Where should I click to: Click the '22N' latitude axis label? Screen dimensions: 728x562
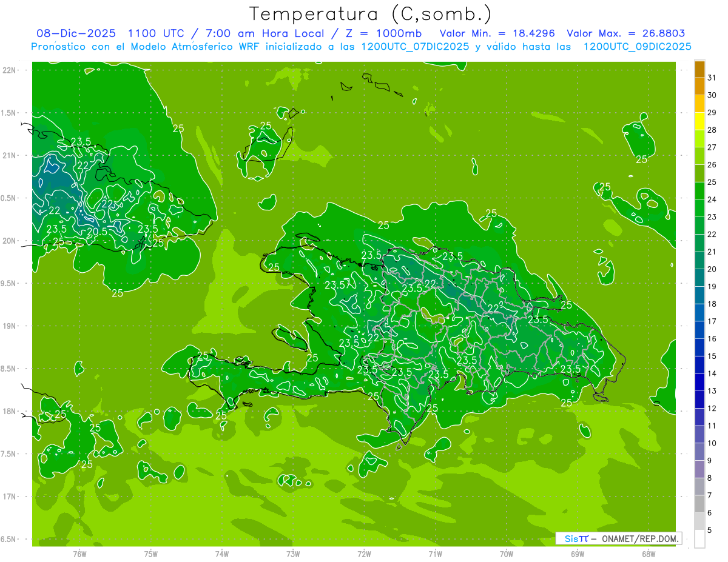[x=10, y=70]
